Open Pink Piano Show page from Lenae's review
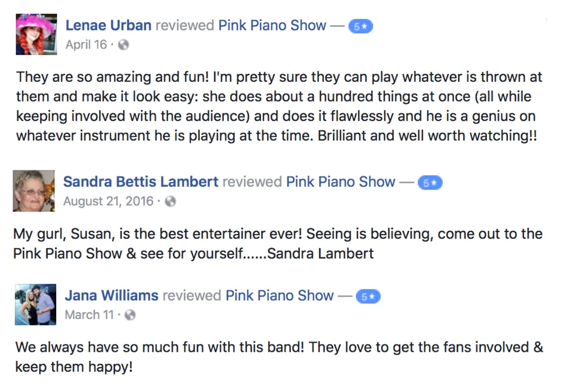This screenshot has width=588, height=391. pos(272,26)
